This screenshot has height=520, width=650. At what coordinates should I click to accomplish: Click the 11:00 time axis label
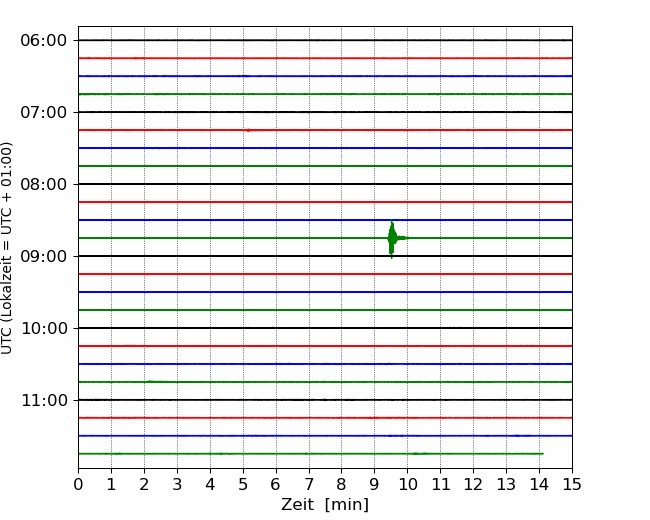44,401
